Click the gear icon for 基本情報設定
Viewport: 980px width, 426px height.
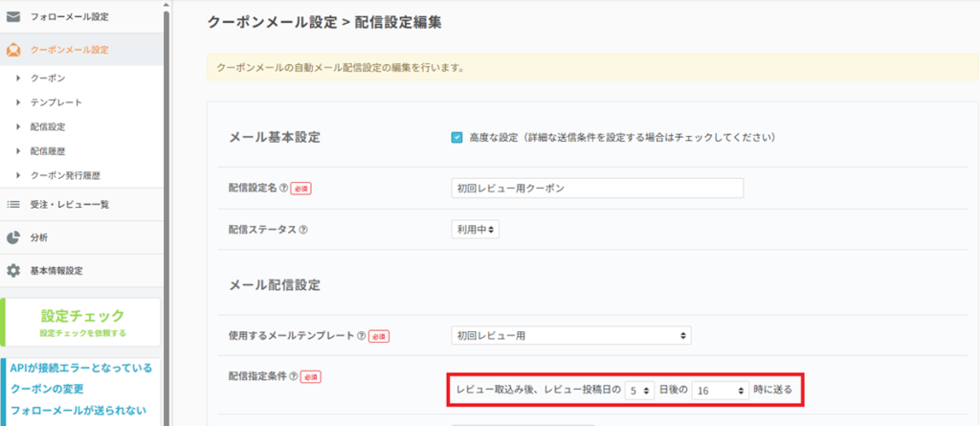click(13, 271)
